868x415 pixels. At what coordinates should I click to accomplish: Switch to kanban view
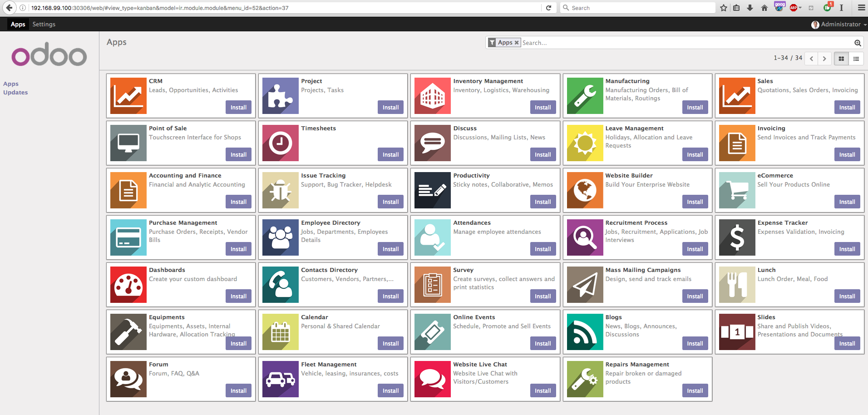[x=841, y=59]
